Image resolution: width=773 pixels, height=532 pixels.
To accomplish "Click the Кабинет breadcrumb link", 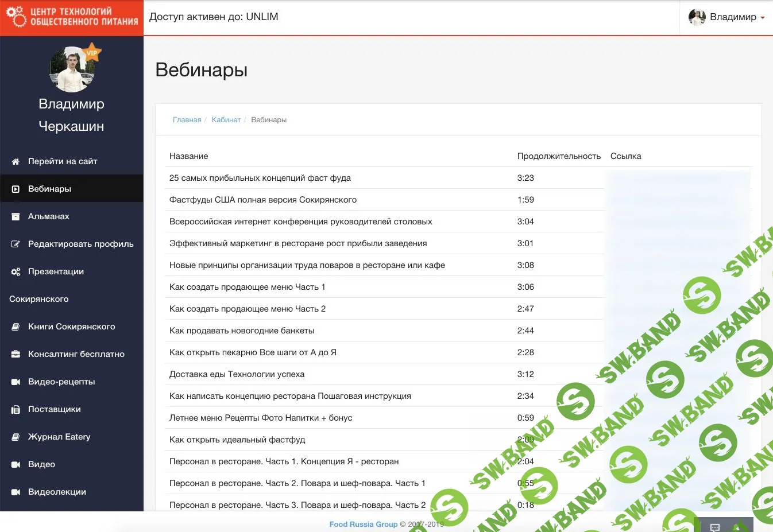I will click(226, 120).
